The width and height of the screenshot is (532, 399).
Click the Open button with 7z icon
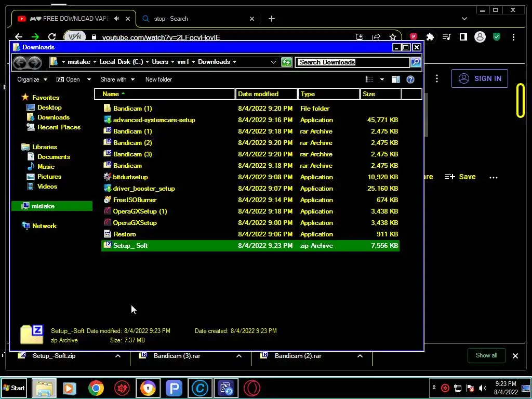coord(68,79)
